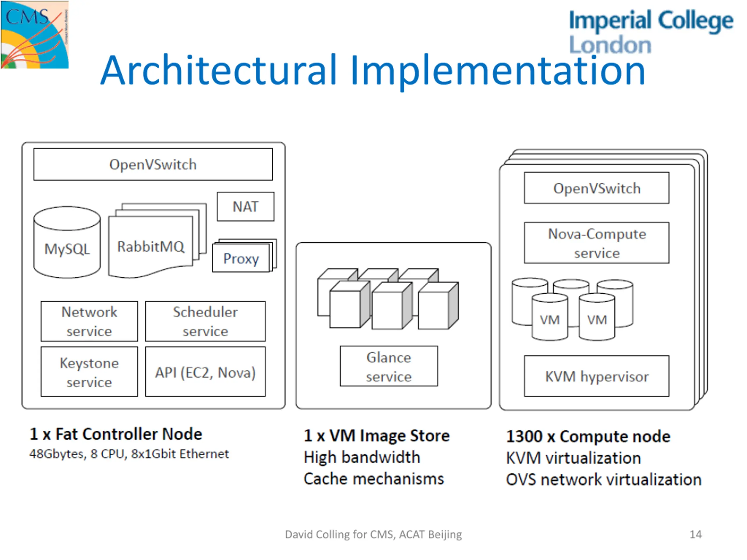747x560 pixels.
Task: Select the Nova-Compute service box
Action: pyautogui.click(x=596, y=243)
